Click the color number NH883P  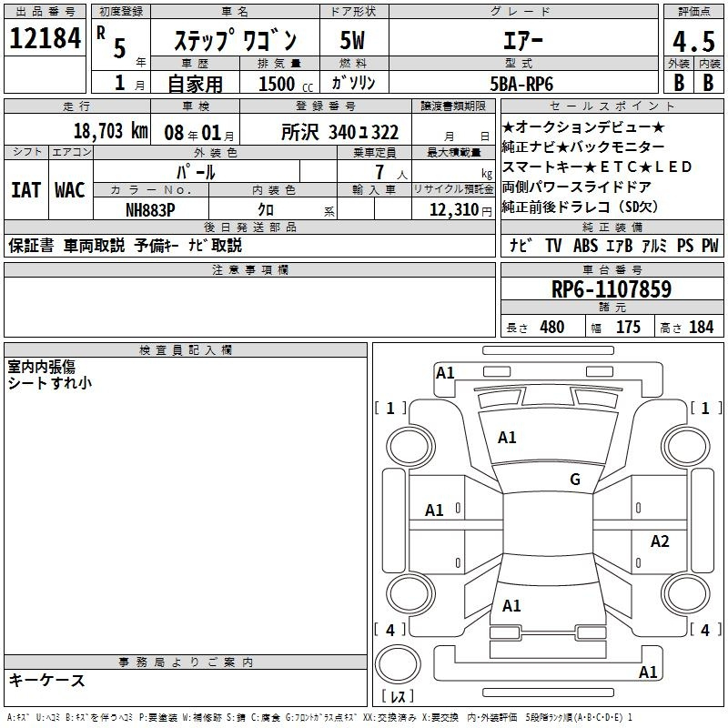pos(151,208)
